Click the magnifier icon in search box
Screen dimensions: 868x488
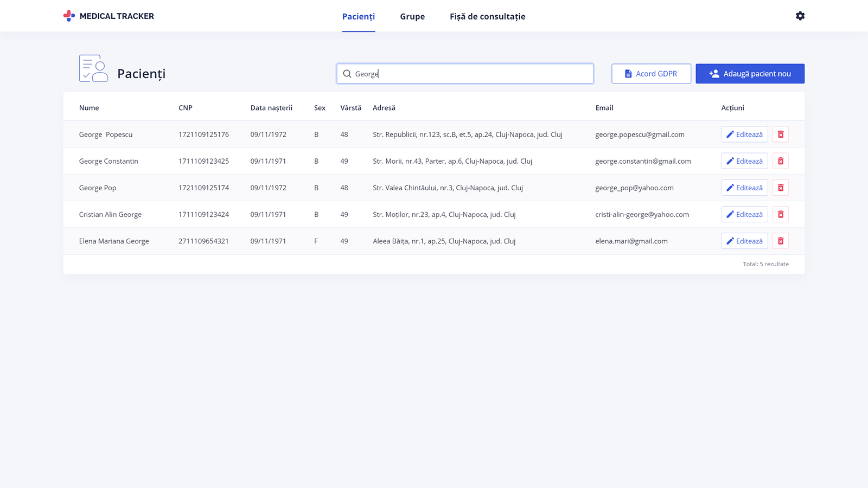point(347,74)
